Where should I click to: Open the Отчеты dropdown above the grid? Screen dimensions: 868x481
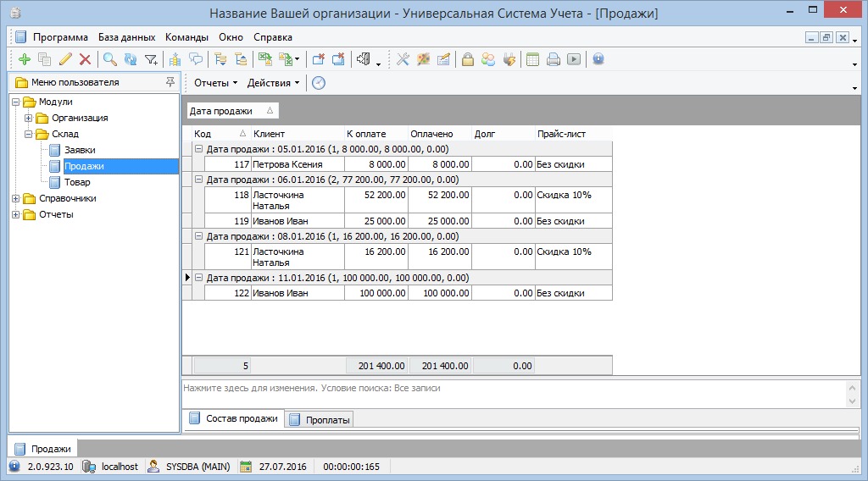click(x=215, y=83)
